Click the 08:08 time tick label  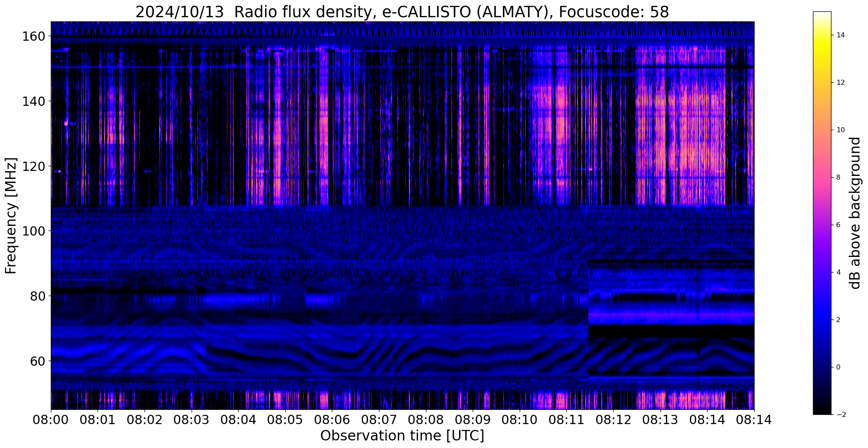(x=426, y=420)
